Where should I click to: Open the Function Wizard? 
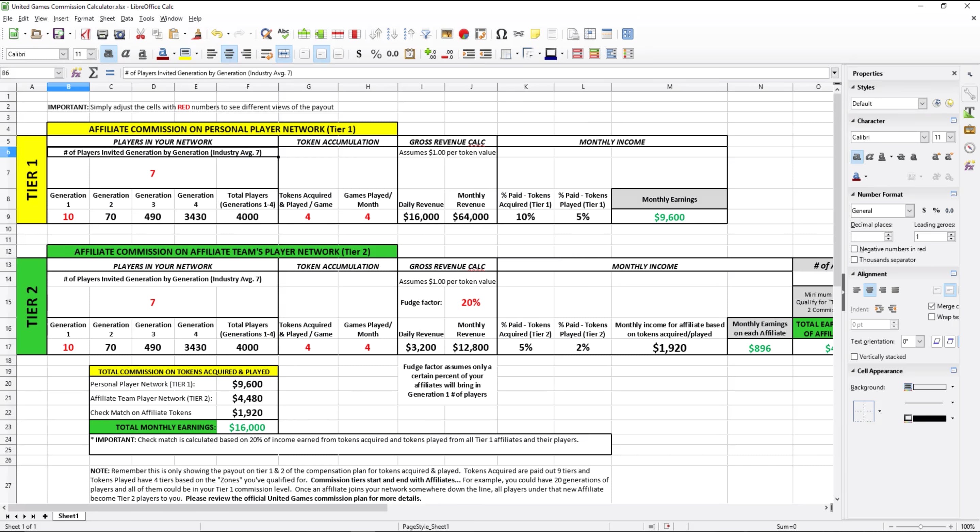[76, 73]
